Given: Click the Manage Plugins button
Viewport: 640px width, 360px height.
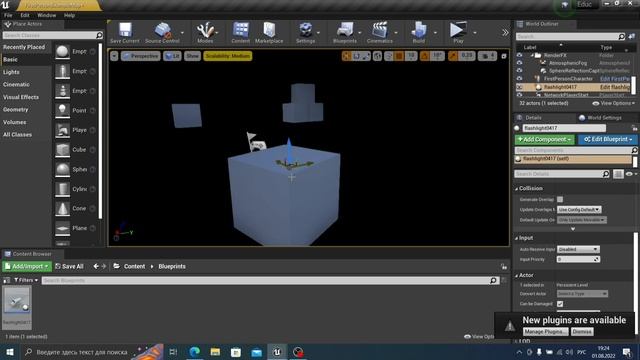Looking at the screenshot, I should (x=545, y=331).
